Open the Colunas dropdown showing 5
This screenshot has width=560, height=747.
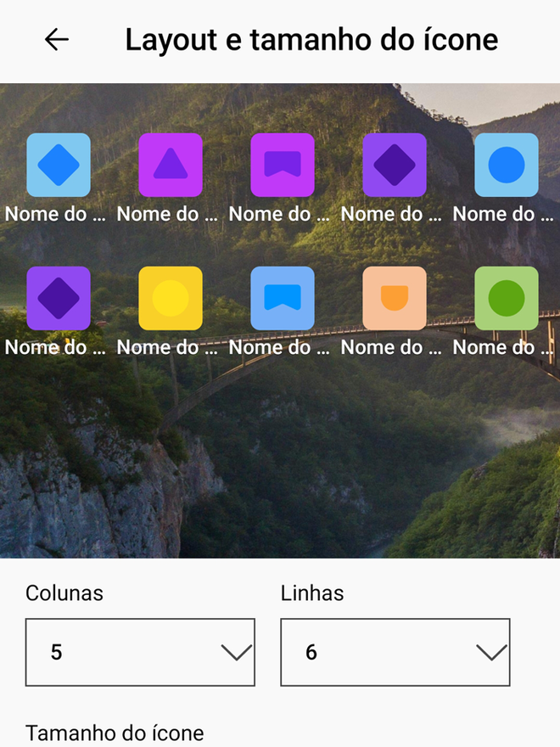[x=140, y=652]
